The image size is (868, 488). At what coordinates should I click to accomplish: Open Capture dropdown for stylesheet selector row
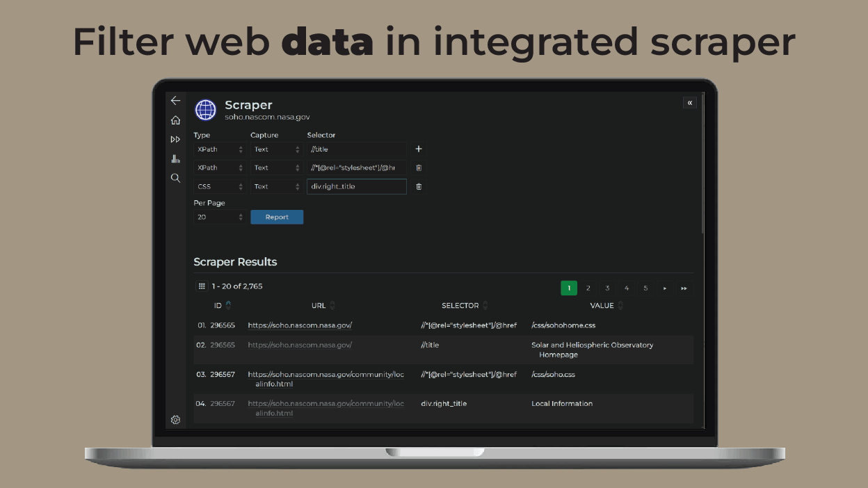point(276,168)
